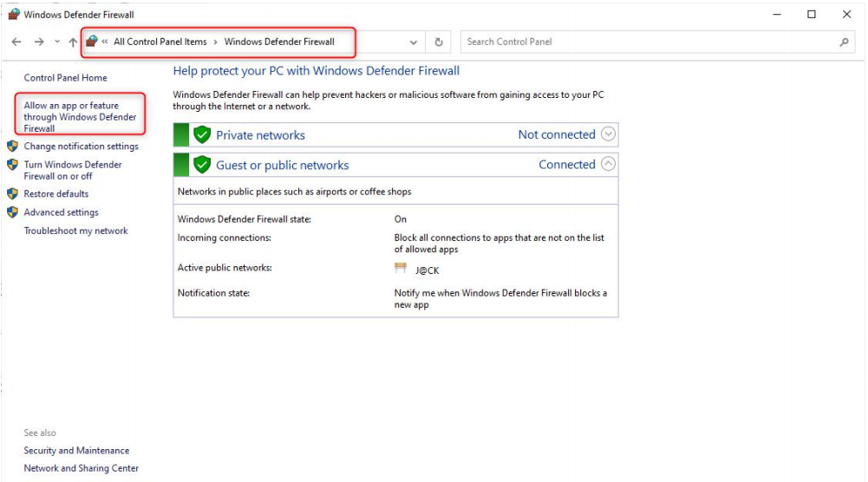Expand the address bar history dropdown
868x482 pixels.
pos(413,42)
